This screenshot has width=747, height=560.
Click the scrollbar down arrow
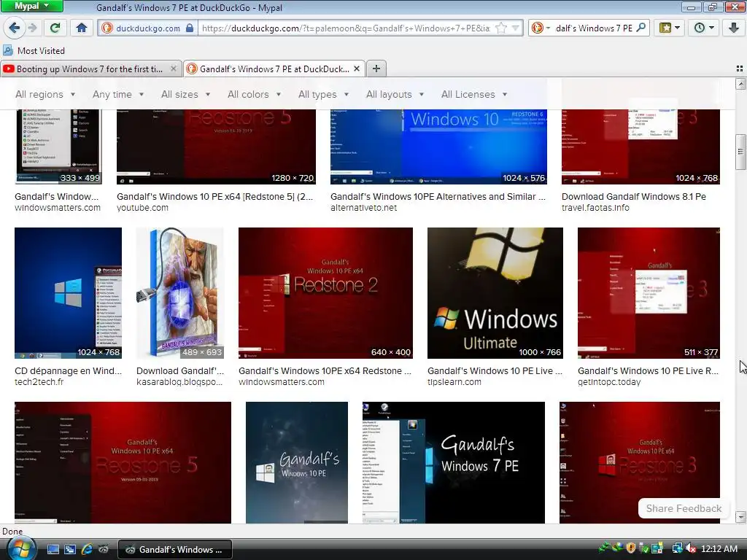tap(740, 517)
